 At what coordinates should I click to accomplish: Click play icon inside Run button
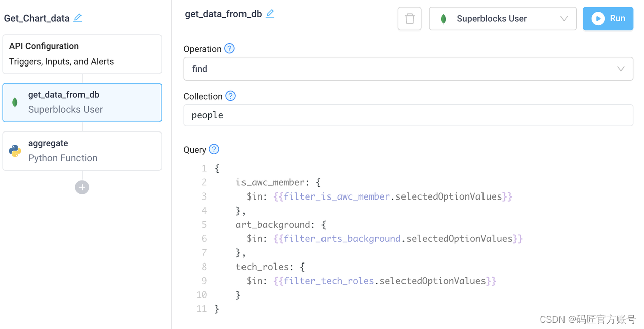point(598,19)
